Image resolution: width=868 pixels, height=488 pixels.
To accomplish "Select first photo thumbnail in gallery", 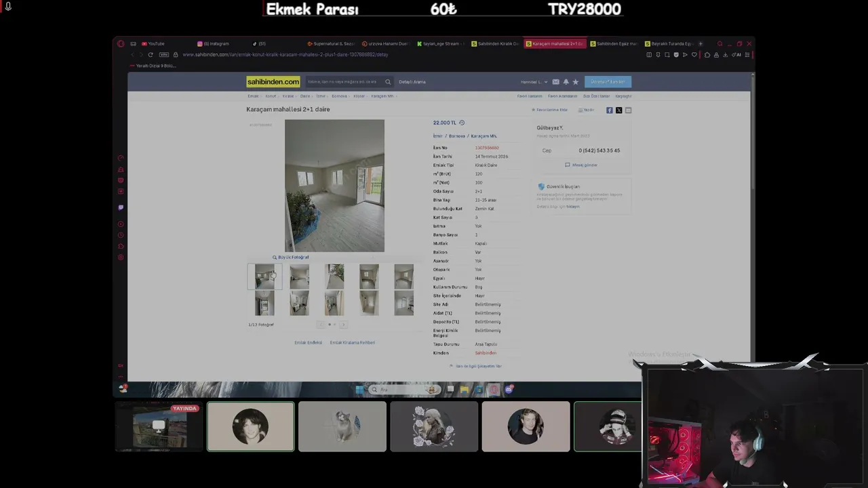I will click(264, 277).
